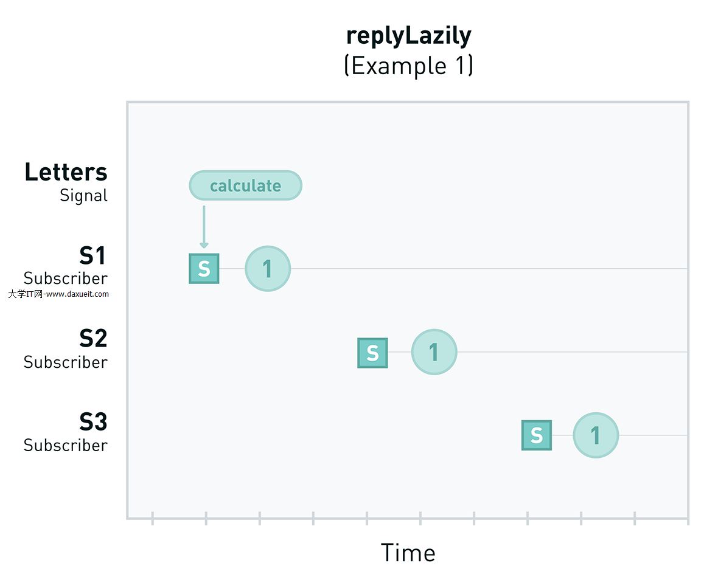Screen dimensions: 718x588
Task: Select the value 1 circle on S2 row
Action: click(434, 352)
